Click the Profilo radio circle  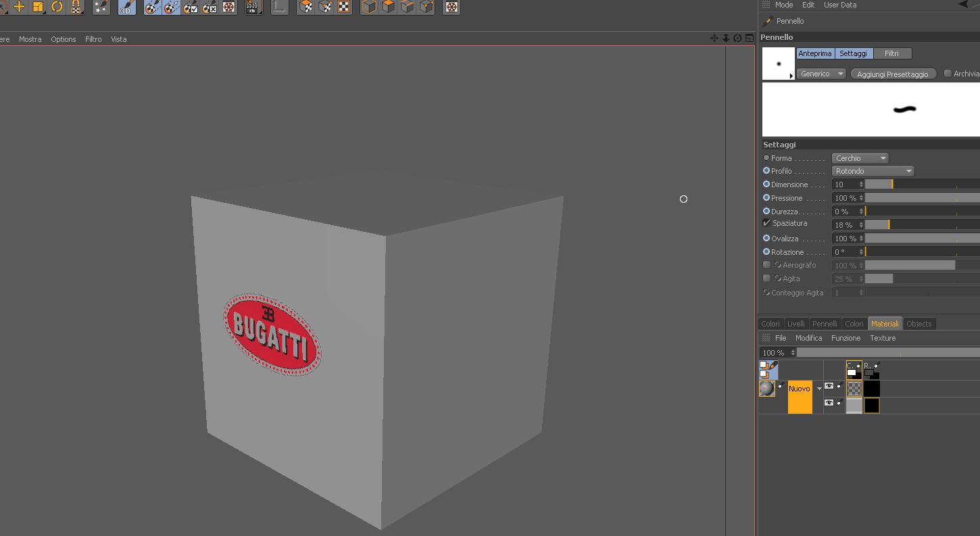(766, 171)
